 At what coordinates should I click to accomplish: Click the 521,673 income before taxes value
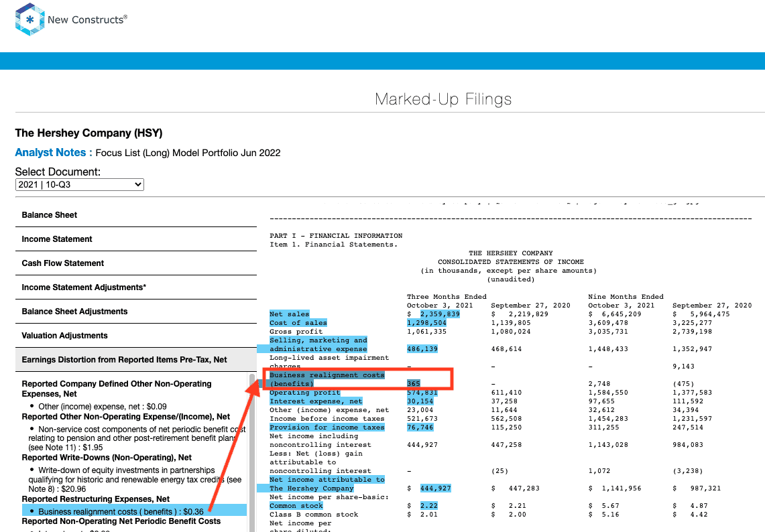(x=422, y=419)
